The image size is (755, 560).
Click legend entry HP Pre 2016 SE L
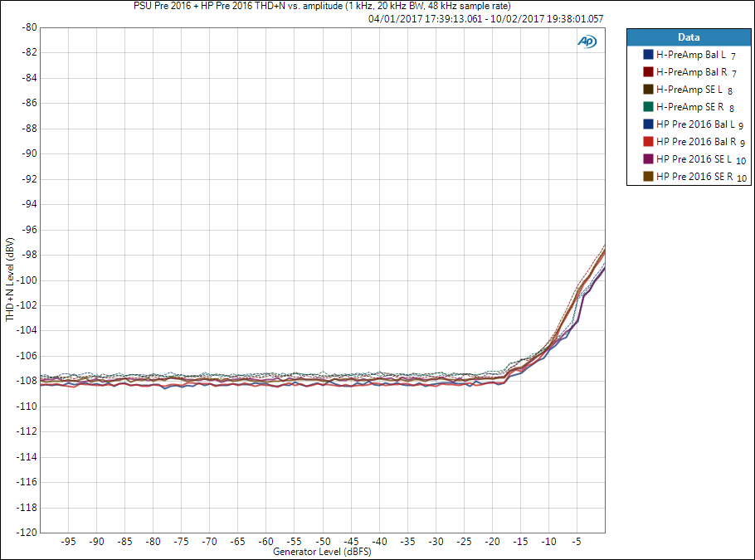click(x=694, y=159)
